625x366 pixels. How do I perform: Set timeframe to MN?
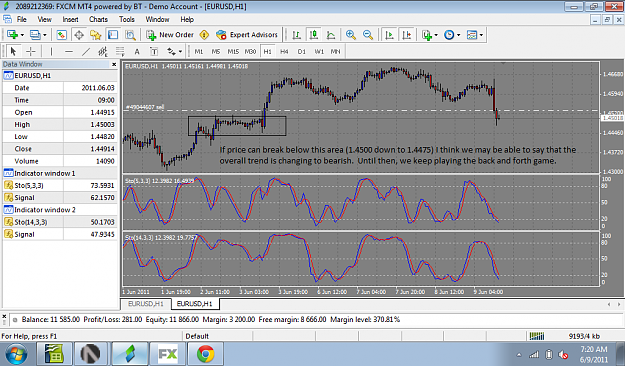tap(335, 51)
